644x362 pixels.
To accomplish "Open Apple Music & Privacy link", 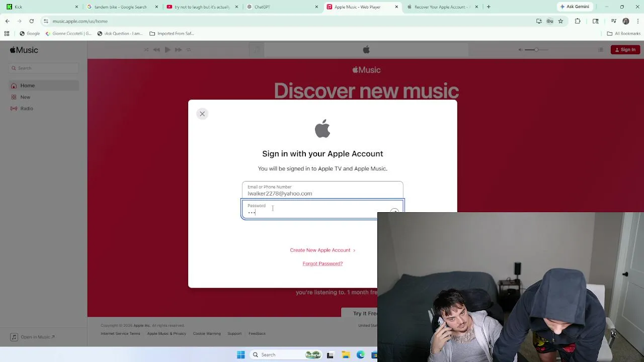I will pos(167,333).
